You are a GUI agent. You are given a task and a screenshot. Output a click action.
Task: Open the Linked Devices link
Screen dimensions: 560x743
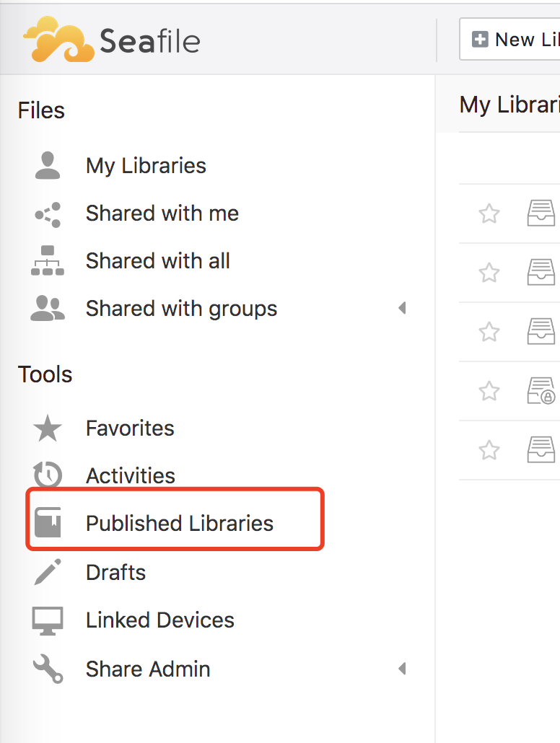159,620
